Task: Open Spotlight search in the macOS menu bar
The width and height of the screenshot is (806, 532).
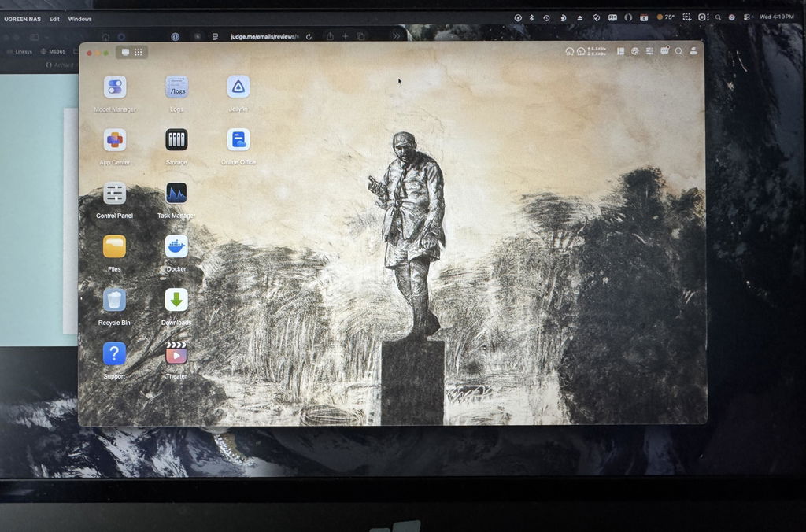Action: [718, 17]
